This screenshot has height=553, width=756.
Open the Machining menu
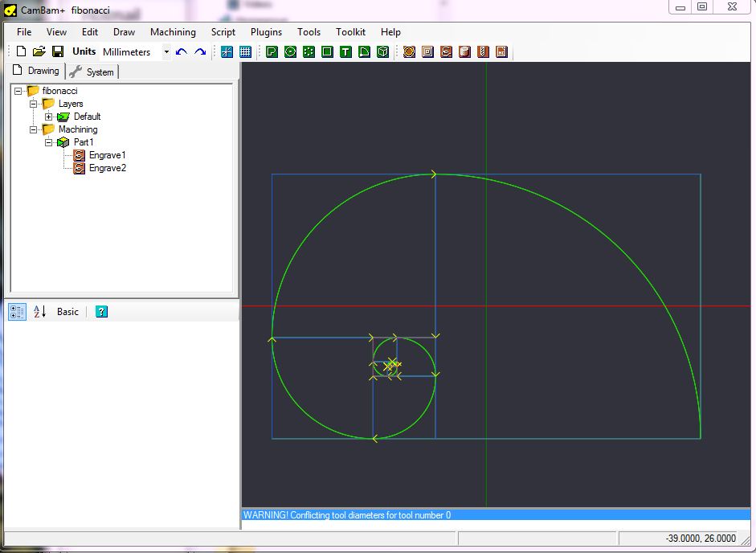pos(173,32)
